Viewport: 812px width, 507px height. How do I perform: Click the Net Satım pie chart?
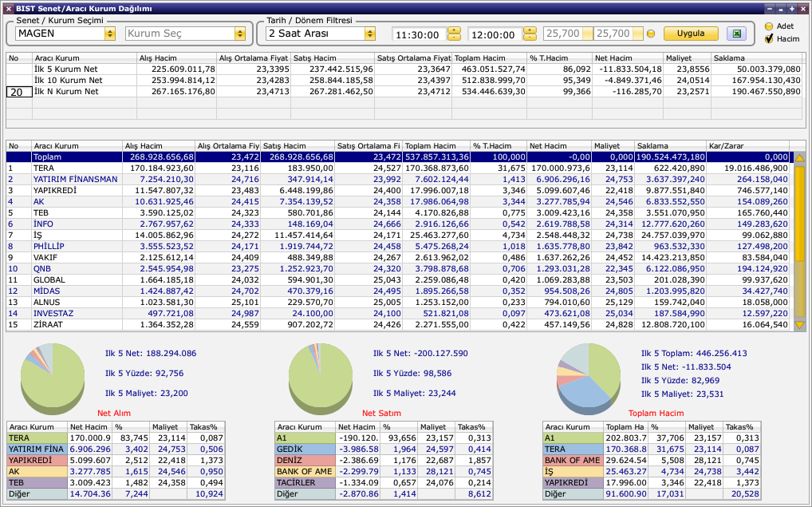click(x=321, y=374)
